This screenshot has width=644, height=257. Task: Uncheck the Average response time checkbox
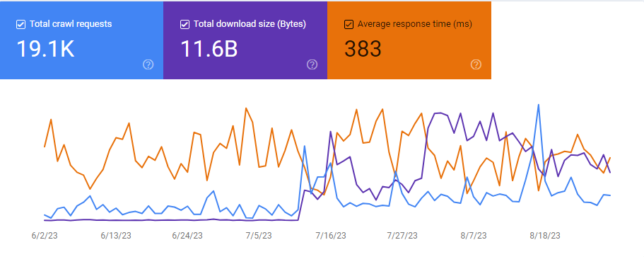[x=349, y=25]
